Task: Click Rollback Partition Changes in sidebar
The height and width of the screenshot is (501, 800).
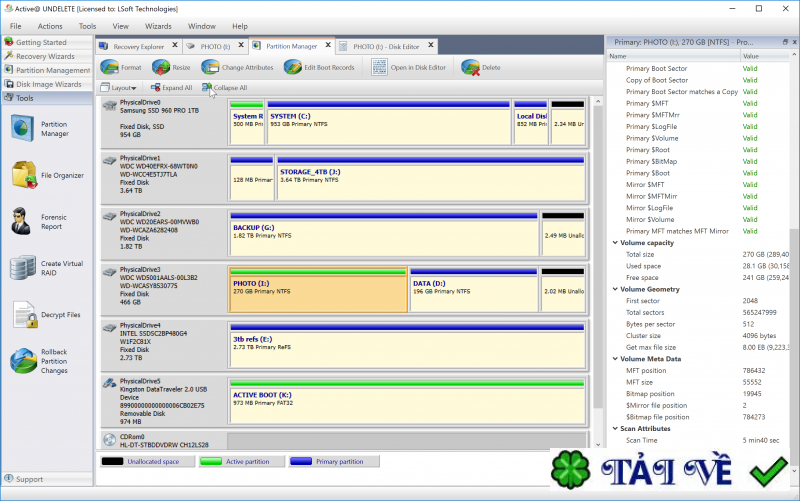Action: click(x=25, y=361)
